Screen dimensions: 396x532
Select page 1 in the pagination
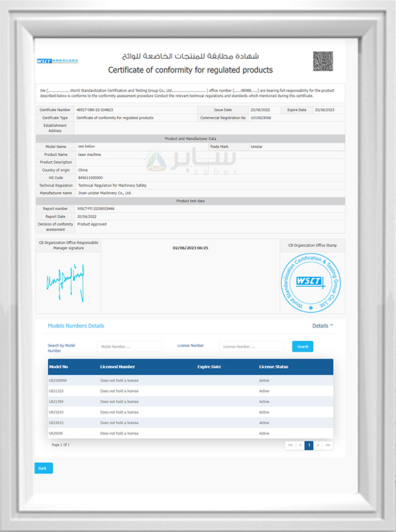309,446
